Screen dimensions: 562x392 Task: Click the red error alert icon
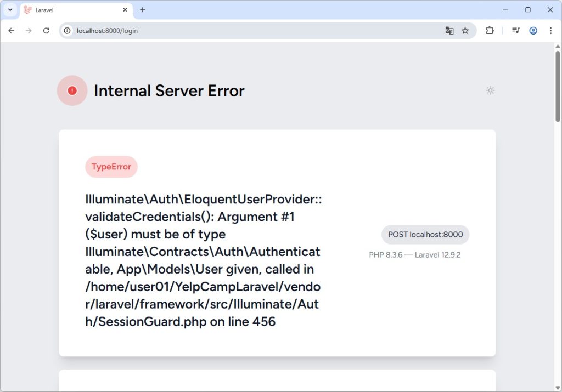pyautogui.click(x=72, y=90)
